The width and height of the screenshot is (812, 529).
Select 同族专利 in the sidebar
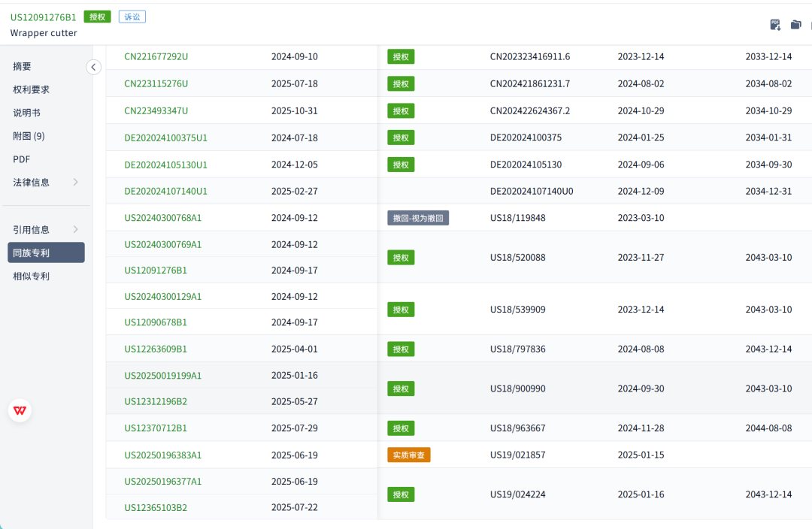point(46,252)
